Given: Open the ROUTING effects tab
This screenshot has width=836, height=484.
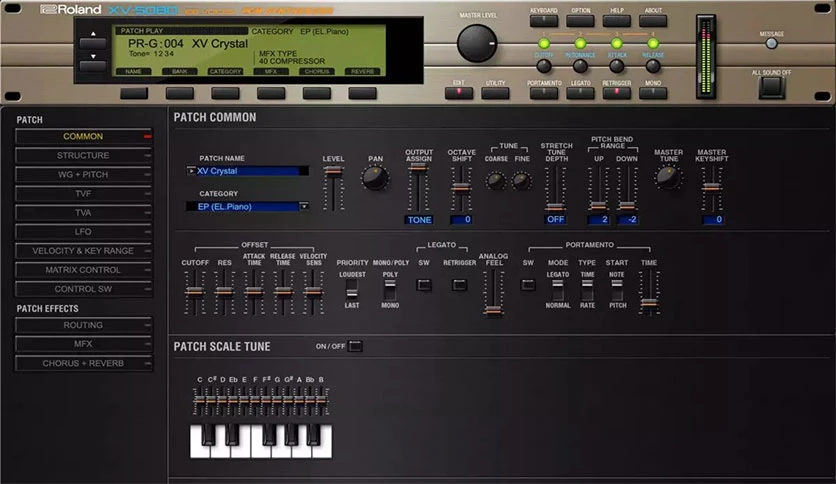Looking at the screenshot, I should (x=83, y=325).
